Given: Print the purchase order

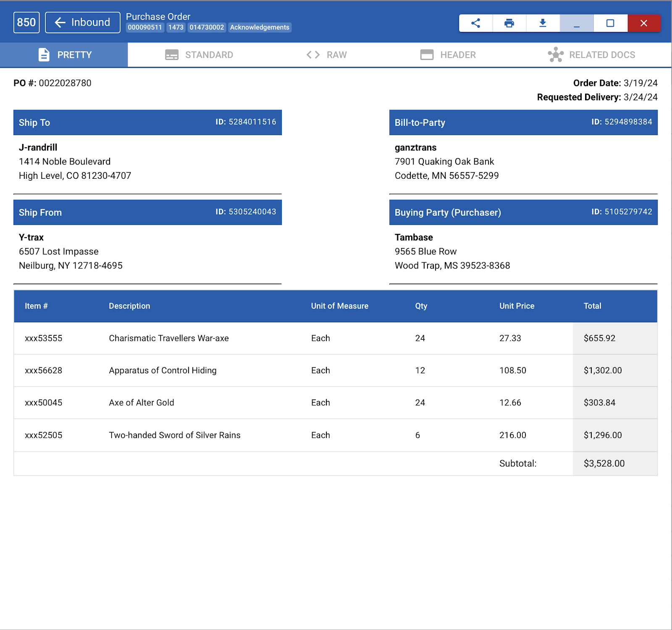Looking at the screenshot, I should [x=509, y=23].
